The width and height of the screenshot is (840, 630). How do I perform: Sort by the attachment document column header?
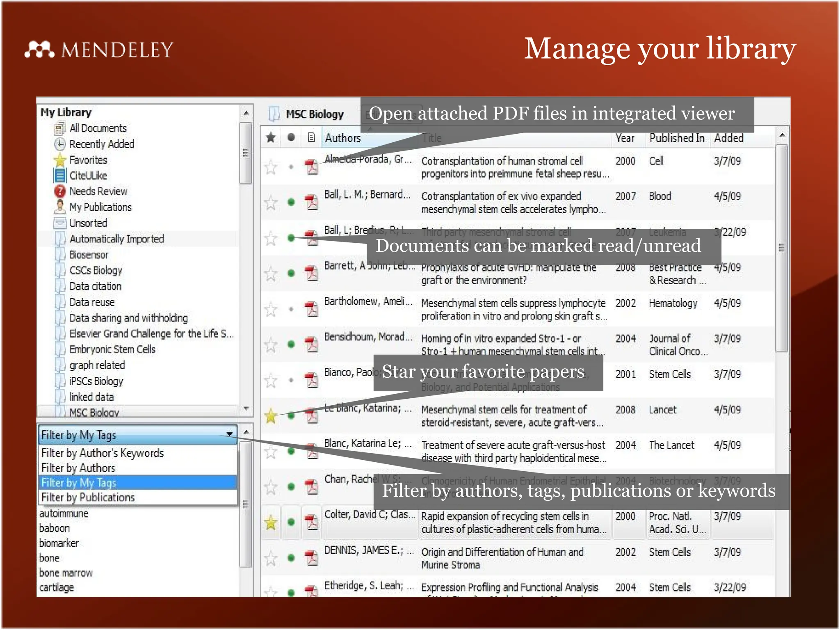(311, 137)
